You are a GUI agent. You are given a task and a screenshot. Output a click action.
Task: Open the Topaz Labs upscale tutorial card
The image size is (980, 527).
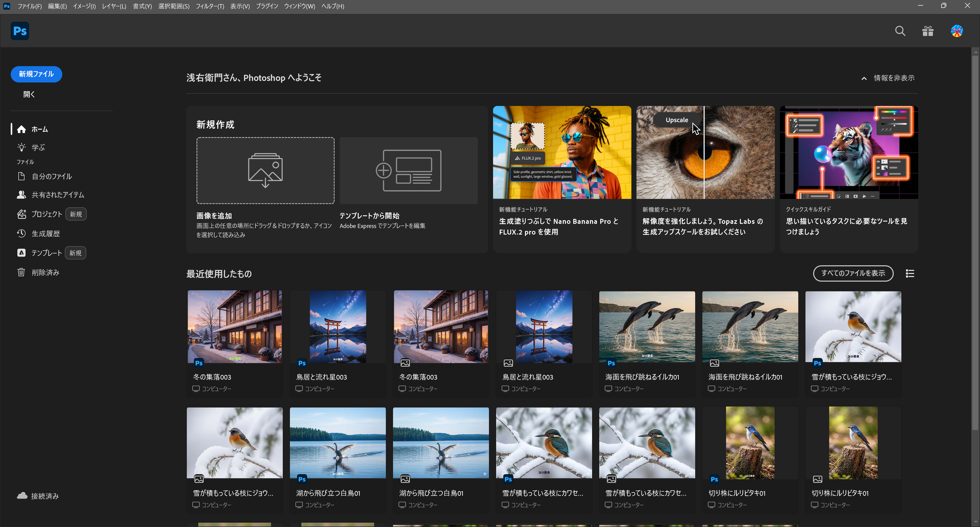coord(705,179)
